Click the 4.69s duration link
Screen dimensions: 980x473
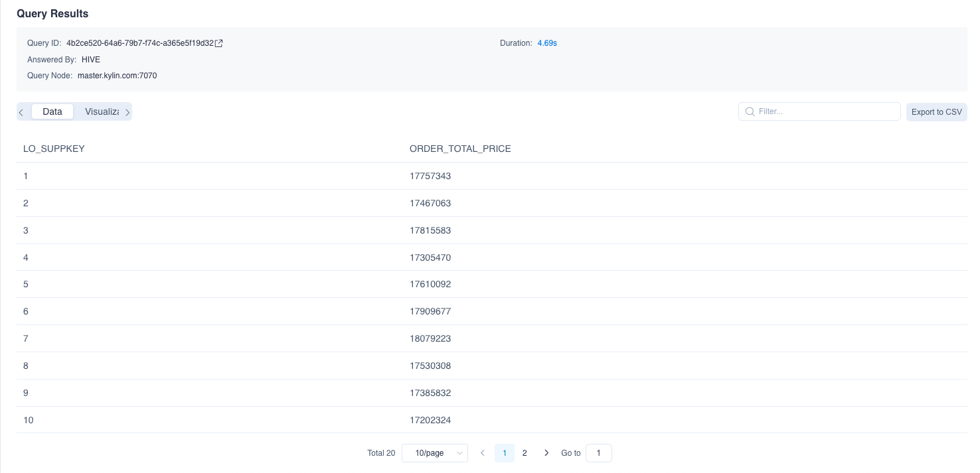click(547, 43)
